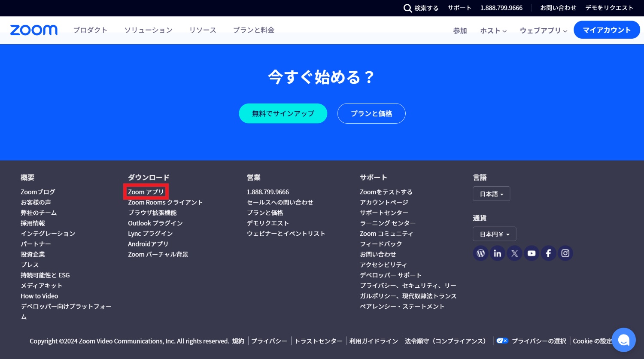The width and height of the screenshot is (644, 359).
Task: Expand the ホスト dropdown menu
Action: pos(493,30)
